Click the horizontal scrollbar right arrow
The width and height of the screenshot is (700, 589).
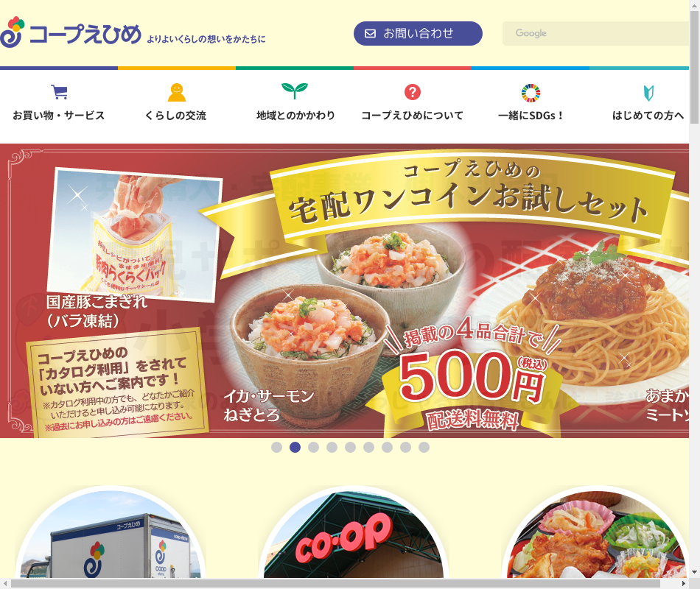point(684,583)
